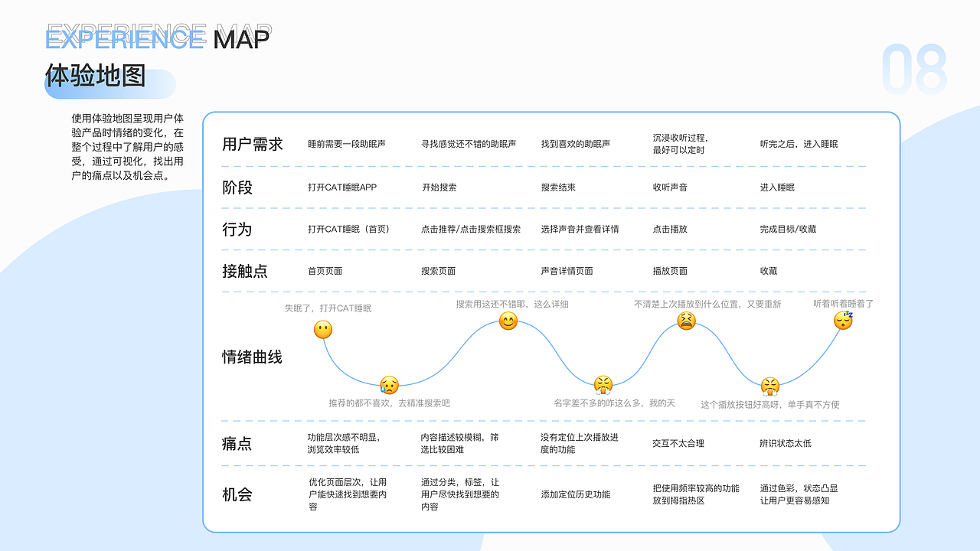Screen dimensions: 980x551
Task: Click the caption '听着听着睡着了'
Action: point(844,304)
